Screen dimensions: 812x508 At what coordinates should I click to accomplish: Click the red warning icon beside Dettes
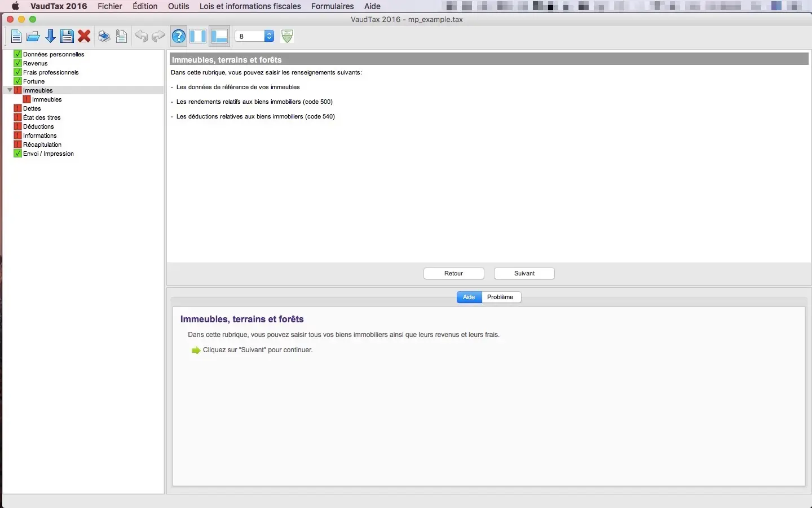pos(17,108)
